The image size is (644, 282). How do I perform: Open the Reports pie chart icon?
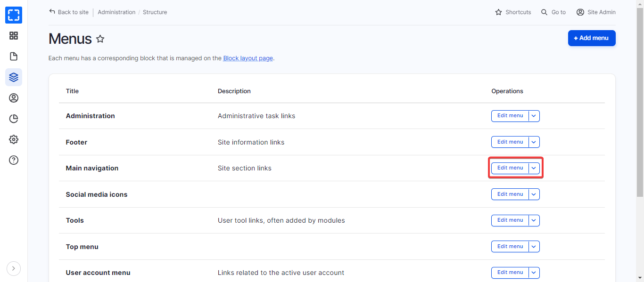(14, 119)
